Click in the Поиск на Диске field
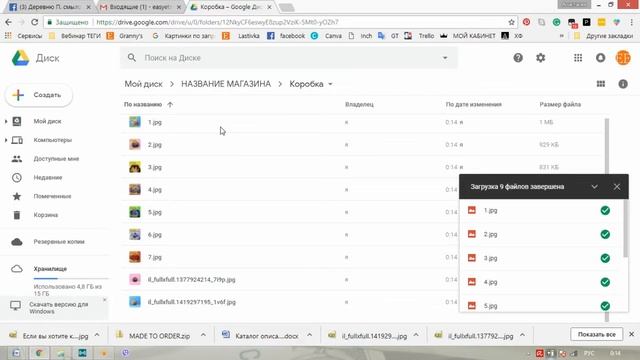Viewport: 640px width, 360px height. [289, 58]
